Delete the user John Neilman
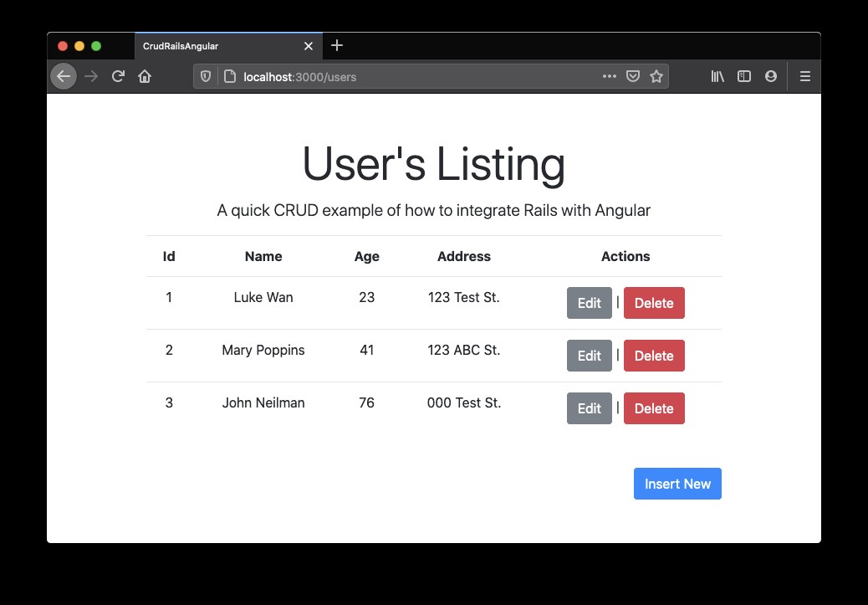The image size is (868, 605). (654, 408)
